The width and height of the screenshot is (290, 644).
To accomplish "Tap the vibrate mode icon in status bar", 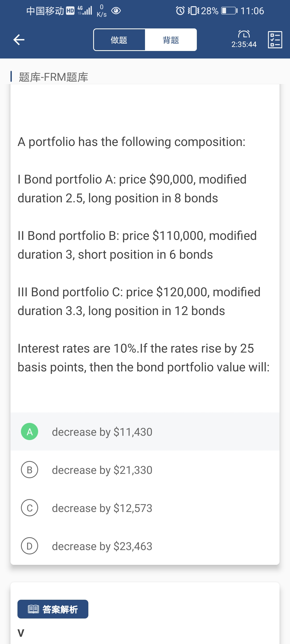I will point(193,11).
